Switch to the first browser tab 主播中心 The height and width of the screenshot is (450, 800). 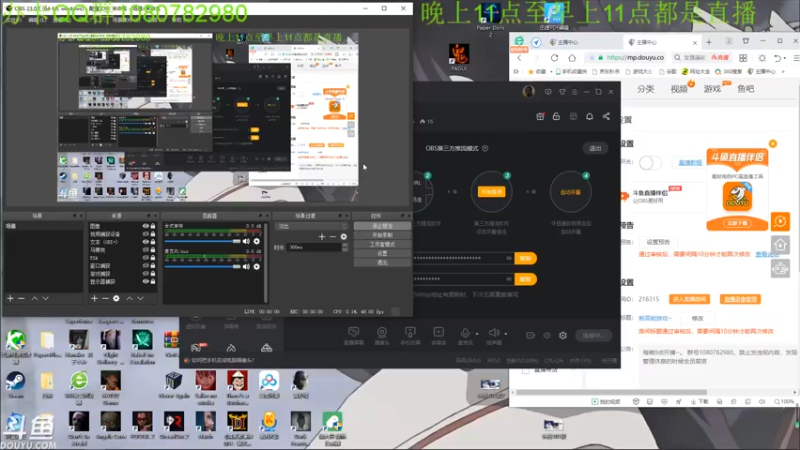(583, 42)
